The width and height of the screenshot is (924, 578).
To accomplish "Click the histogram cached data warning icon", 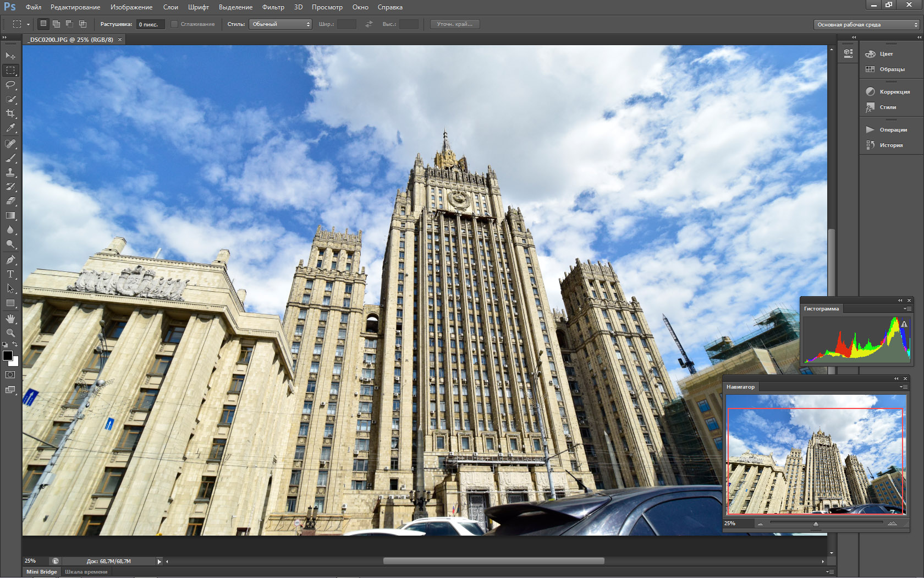I will [904, 324].
